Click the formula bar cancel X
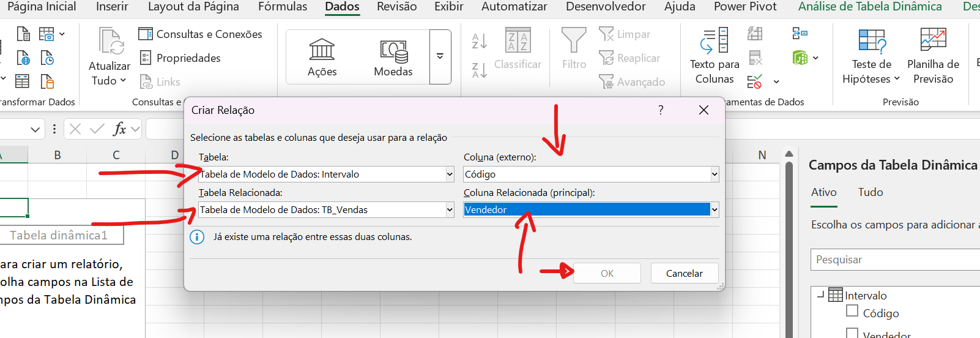The height and width of the screenshot is (338, 980). click(x=75, y=129)
